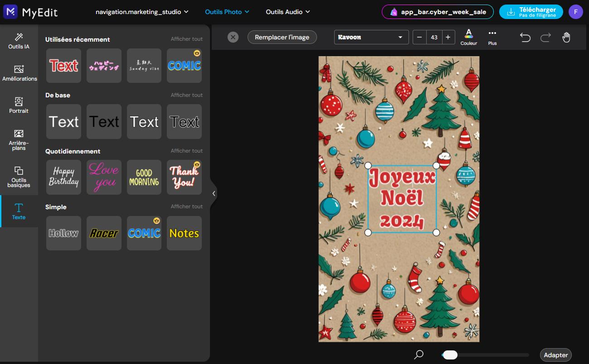This screenshot has height=364, width=589.
Task: Open the Portrait tools panel
Action: pos(19,105)
